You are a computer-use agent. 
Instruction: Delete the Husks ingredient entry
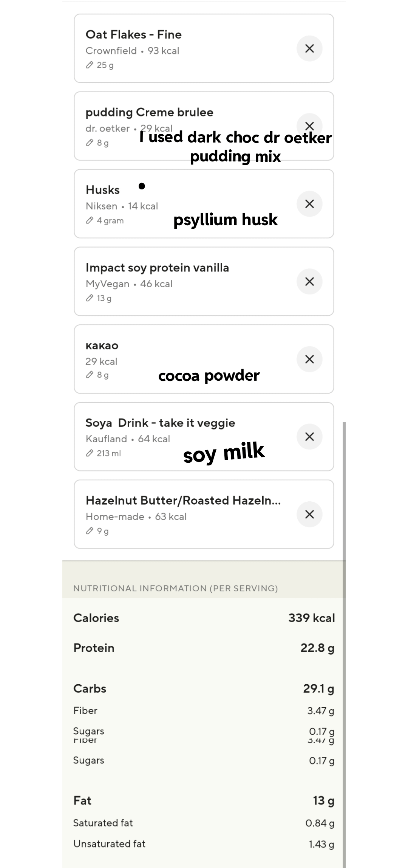click(x=309, y=204)
